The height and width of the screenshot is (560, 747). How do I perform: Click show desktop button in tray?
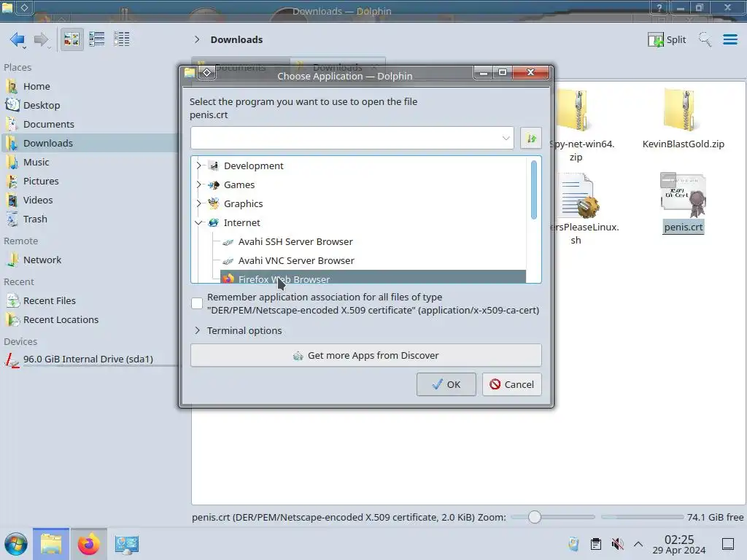click(x=728, y=544)
